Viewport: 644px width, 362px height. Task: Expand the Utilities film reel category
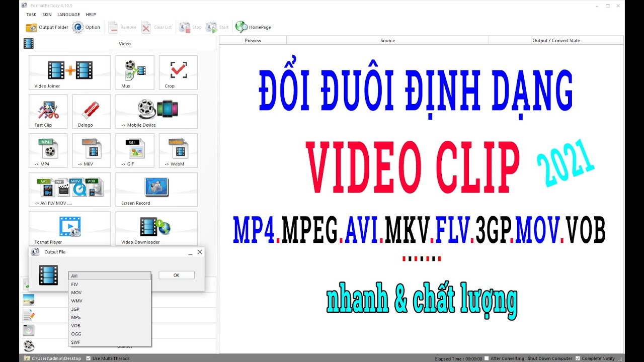[29, 346]
